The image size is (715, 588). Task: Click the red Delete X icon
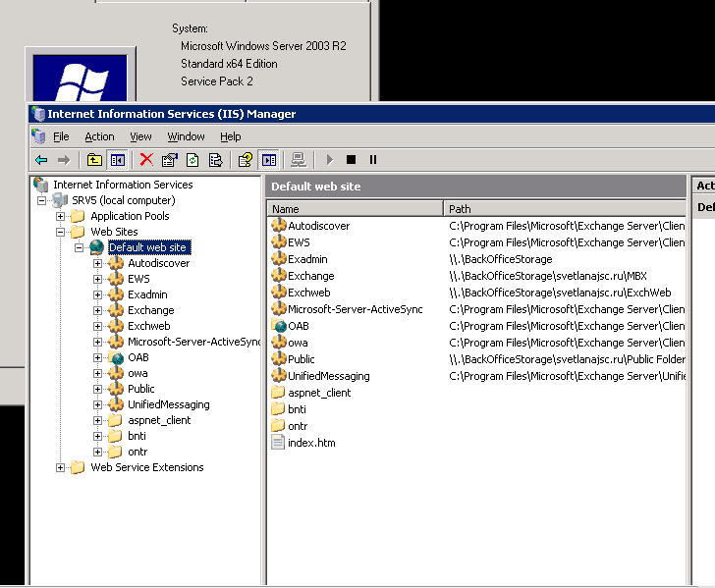pyautogui.click(x=146, y=160)
